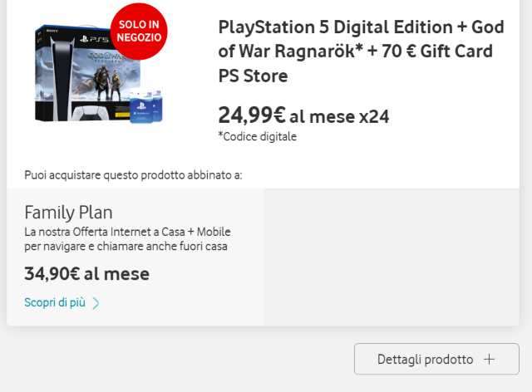Viewport: 532px width, 392px height.
Task: Click the 24,99€ al mese x24 price
Action: [x=303, y=115]
